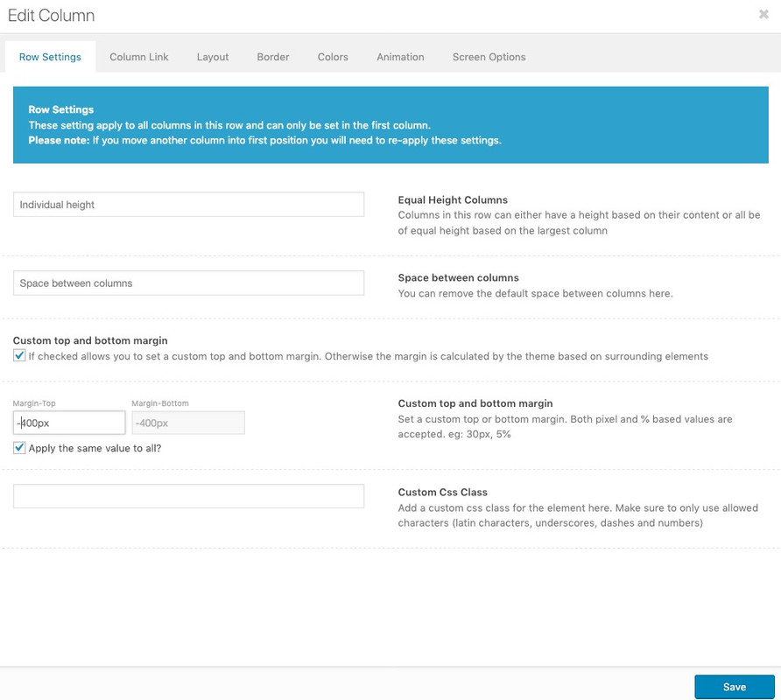Switch to the Row Settings tab
The width and height of the screenshot is (781, 700).
pos(50,57)
